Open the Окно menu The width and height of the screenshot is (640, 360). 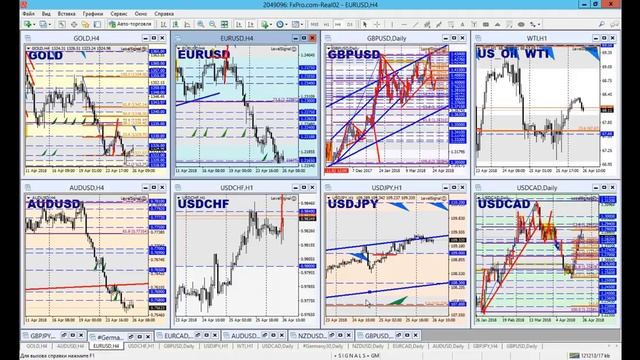point(141,13)
